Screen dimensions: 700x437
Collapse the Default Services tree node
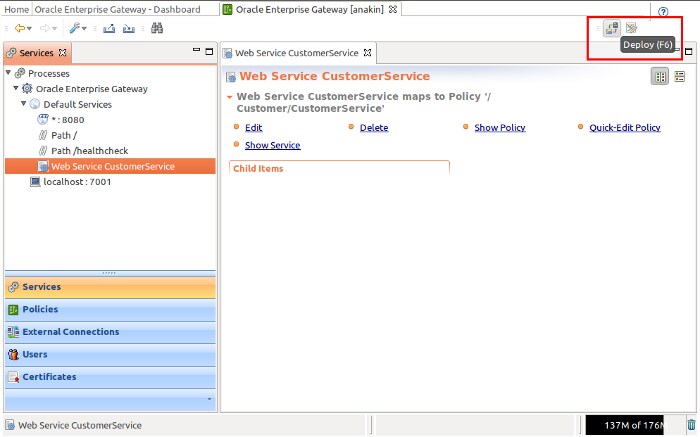23,103
